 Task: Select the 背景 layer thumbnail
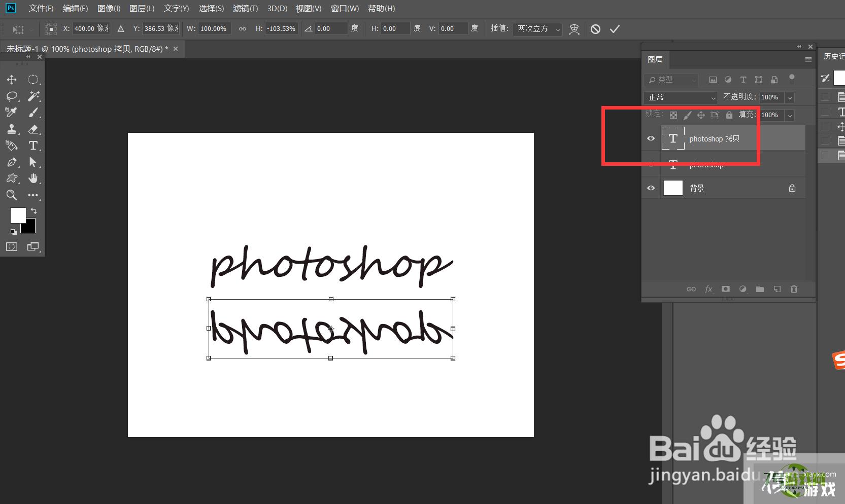673,188
